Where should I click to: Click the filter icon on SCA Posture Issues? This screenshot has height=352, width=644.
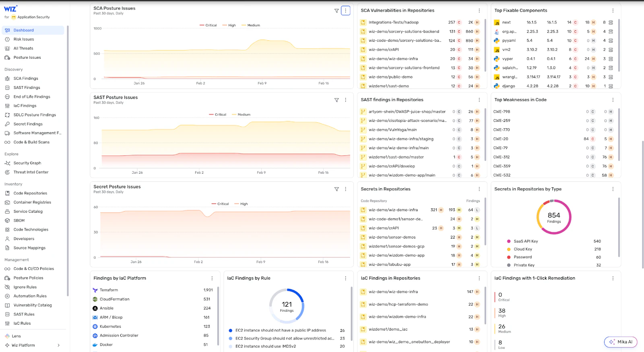pyautogui.click(x=336, y=11)
